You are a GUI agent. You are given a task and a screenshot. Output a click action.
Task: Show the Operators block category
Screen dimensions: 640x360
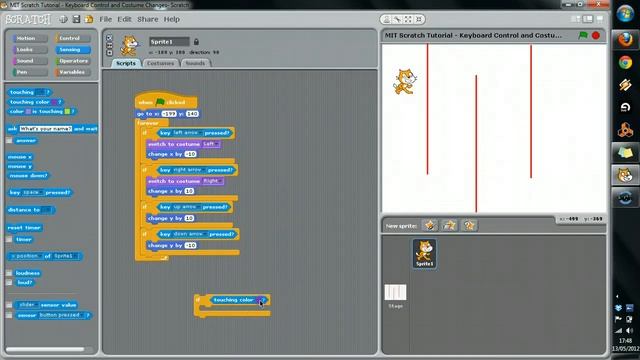tap(73, 61)
